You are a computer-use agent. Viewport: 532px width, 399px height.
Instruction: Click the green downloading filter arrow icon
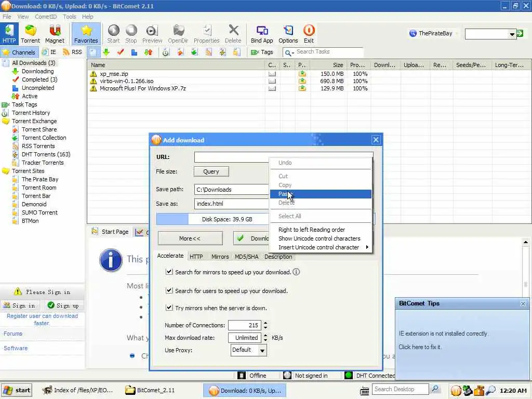coord(106,52)
